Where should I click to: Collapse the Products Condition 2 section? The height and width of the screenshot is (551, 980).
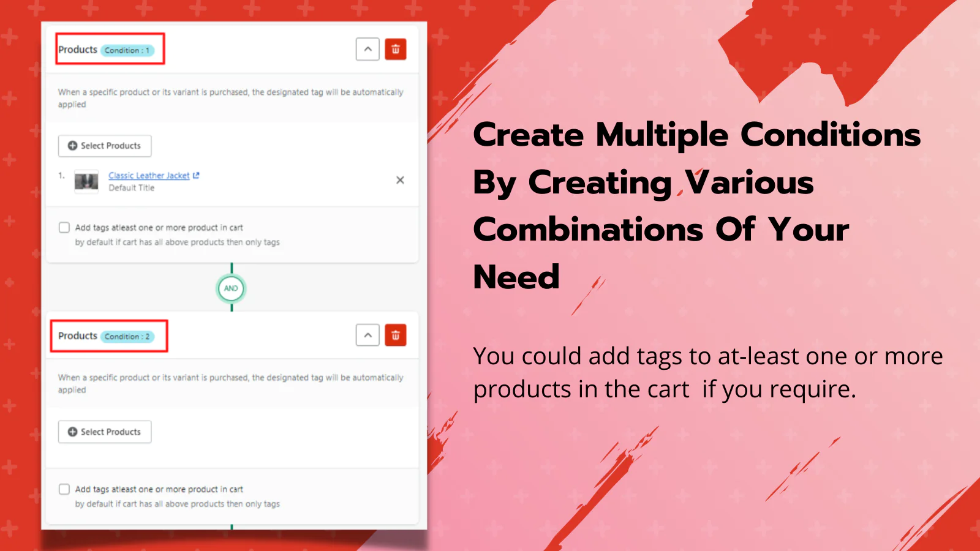pyautogui.click(x=367, y=335)
